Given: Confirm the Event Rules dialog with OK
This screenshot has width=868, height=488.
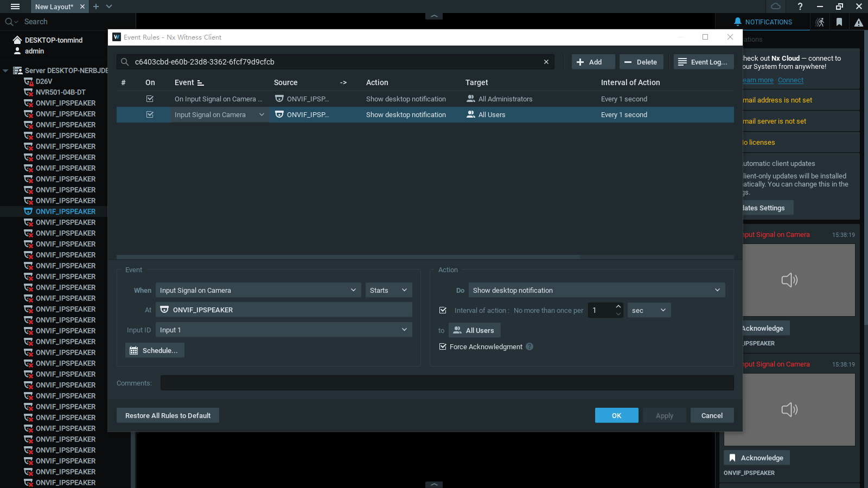Looking at the screenshot, I should pyautogui.click(x=617, y=415).
